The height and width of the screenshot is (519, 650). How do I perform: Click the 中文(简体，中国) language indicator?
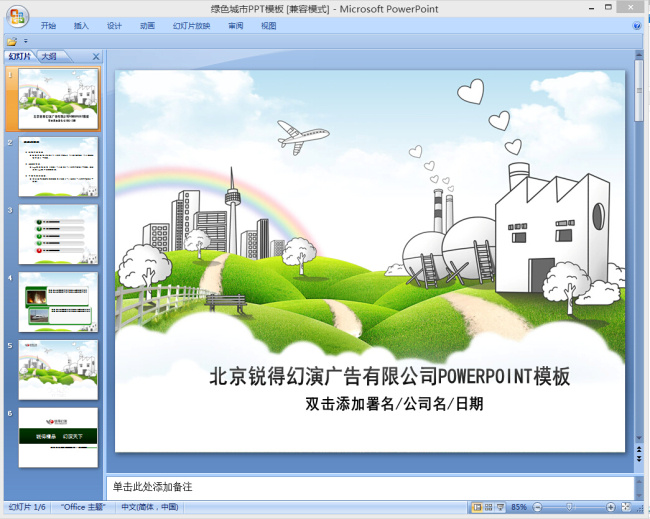point(150,507)
